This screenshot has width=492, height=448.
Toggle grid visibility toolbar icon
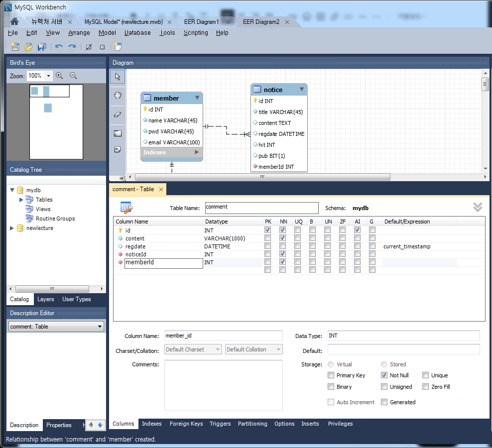tap(89, 47)
